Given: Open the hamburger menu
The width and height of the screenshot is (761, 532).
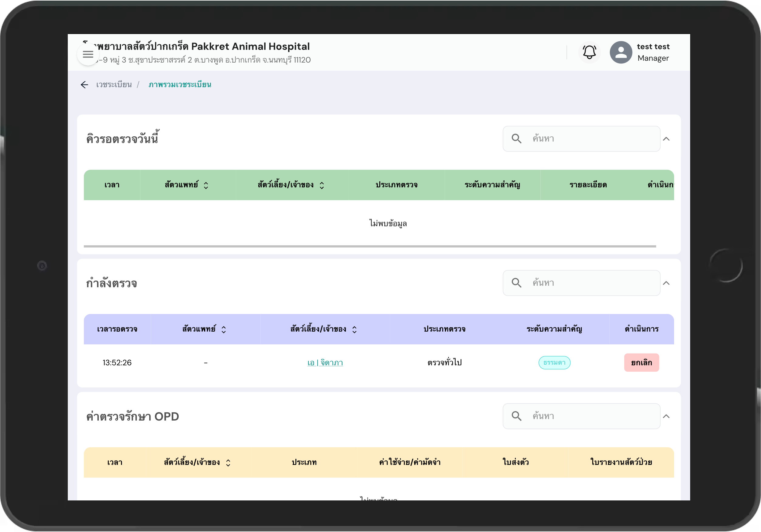Looking at the screenshot, I should (x=88, y=54).
